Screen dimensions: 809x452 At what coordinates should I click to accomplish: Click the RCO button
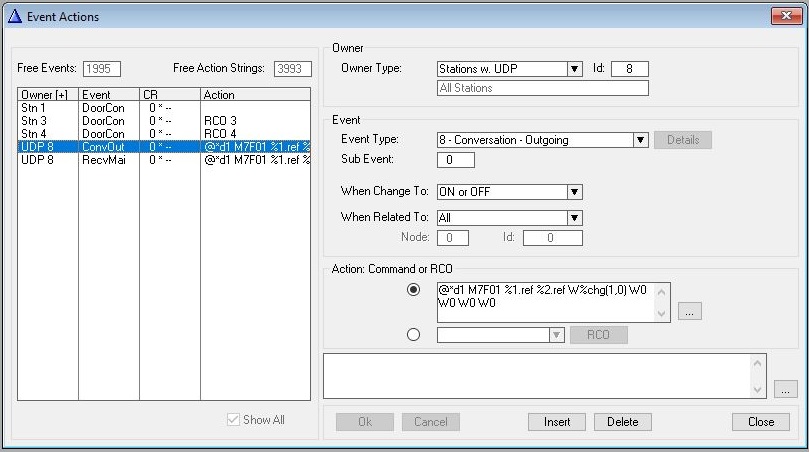tap(598, 335)
